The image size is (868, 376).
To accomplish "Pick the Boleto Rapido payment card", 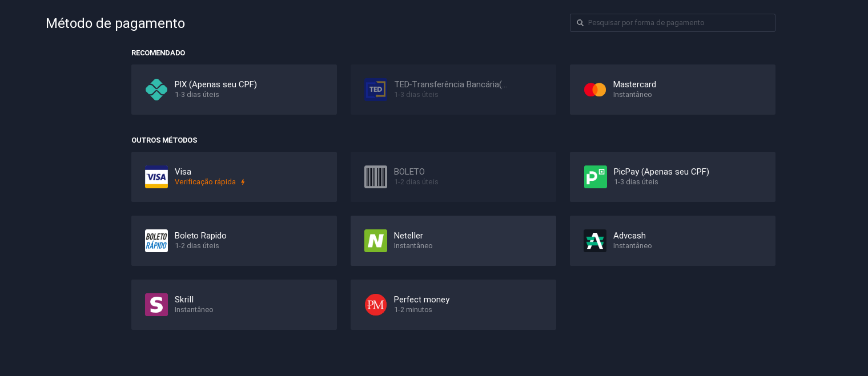I will 234,241.
